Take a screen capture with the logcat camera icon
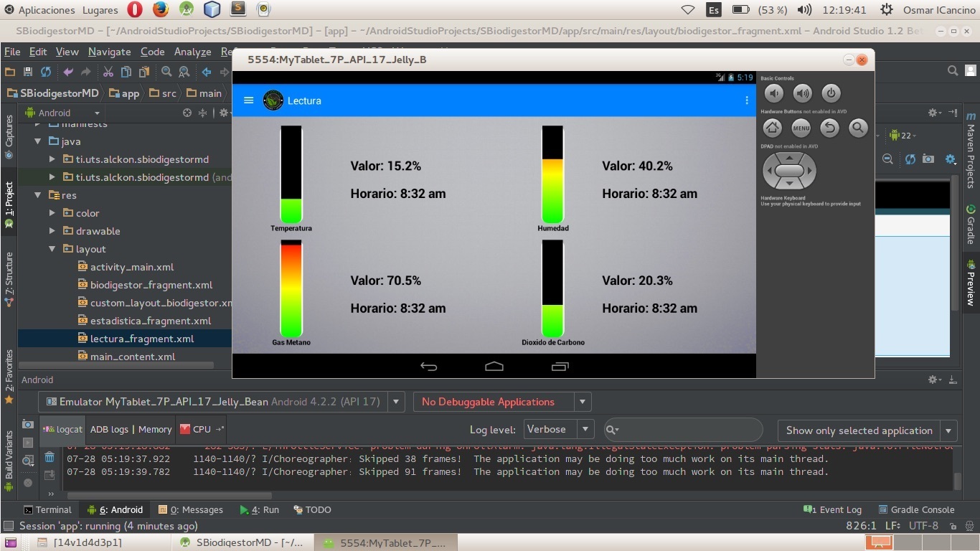This screenshot has width=980, height=551. pos(28,424)
